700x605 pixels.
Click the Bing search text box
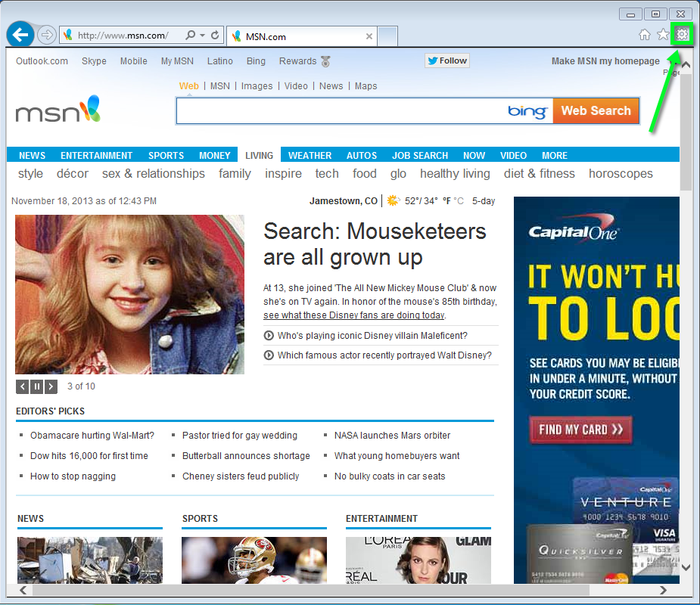point(341,110)
